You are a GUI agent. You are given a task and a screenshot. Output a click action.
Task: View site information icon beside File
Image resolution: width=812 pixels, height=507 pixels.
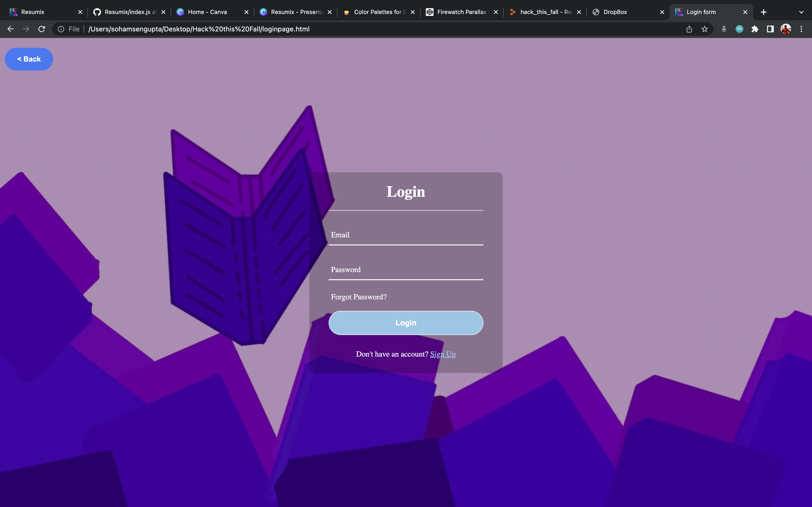click(x=61, y=29)
